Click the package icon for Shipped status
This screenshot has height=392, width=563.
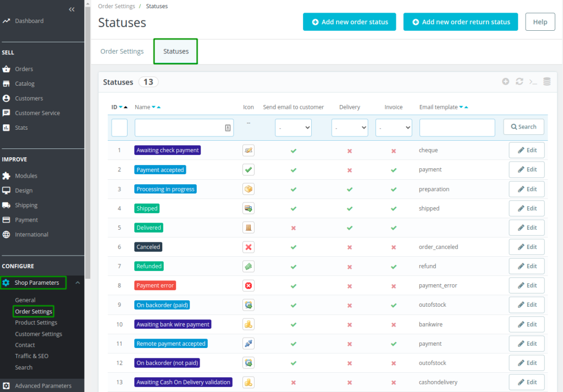point(248,208)
